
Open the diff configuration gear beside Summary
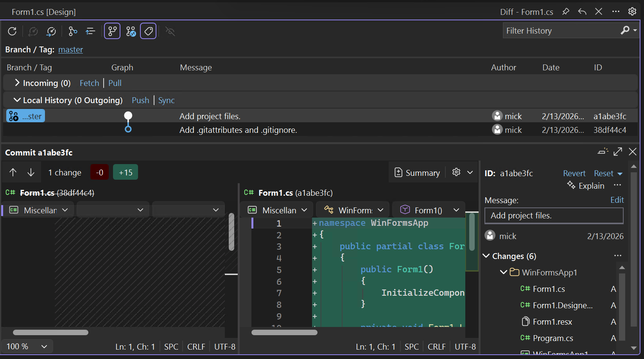[456, 172]
